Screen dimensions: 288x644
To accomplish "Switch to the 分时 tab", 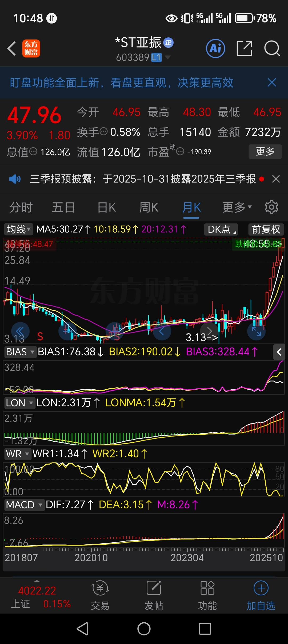I will pyautogui.click(x=21, y=207).
